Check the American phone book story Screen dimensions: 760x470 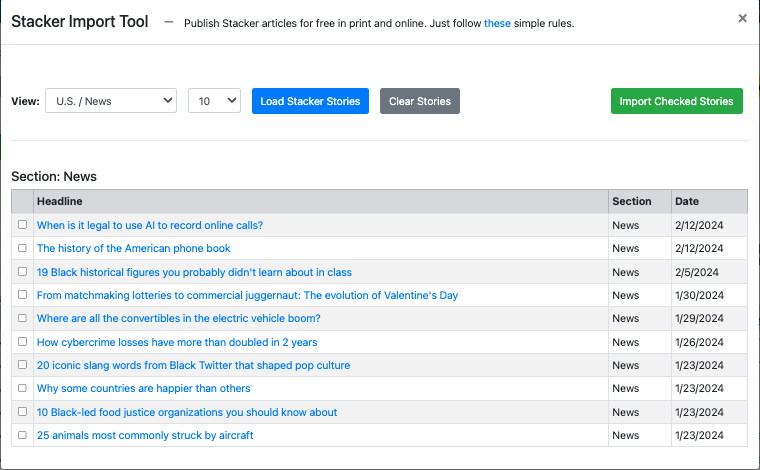tap(22, 248)
